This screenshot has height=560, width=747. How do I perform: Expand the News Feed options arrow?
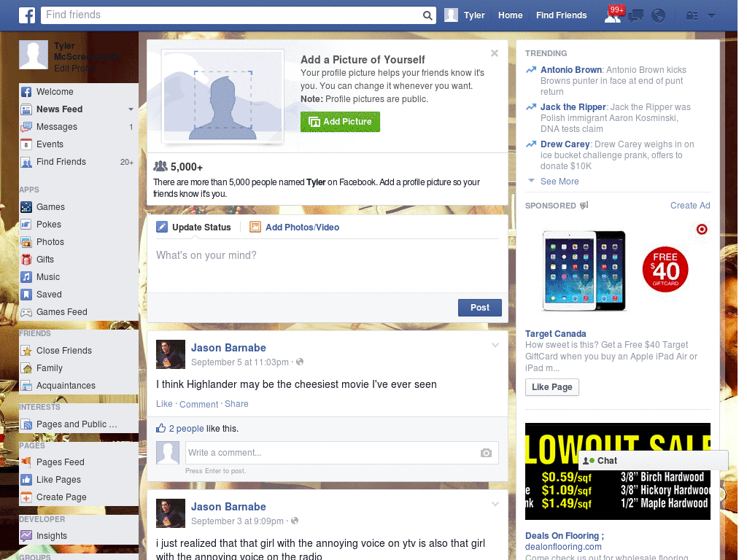pos(131,109)
